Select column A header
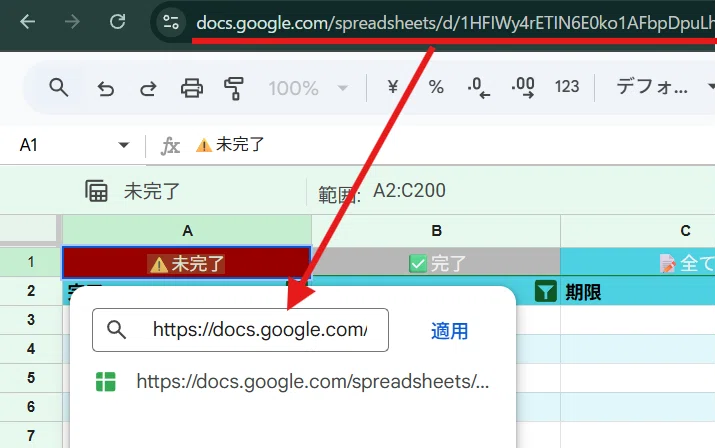Viewport: 718px width, 448px height. click(187, 230)
